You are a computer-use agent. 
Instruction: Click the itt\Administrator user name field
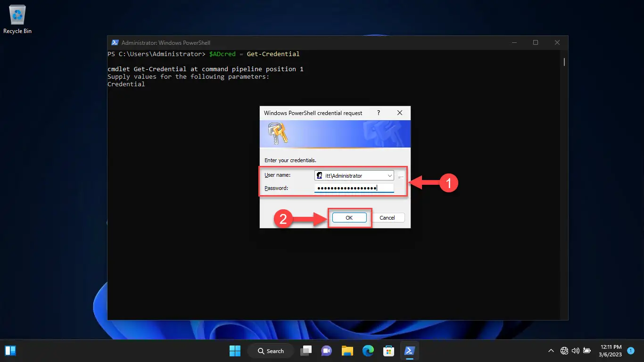pos(354,175)
